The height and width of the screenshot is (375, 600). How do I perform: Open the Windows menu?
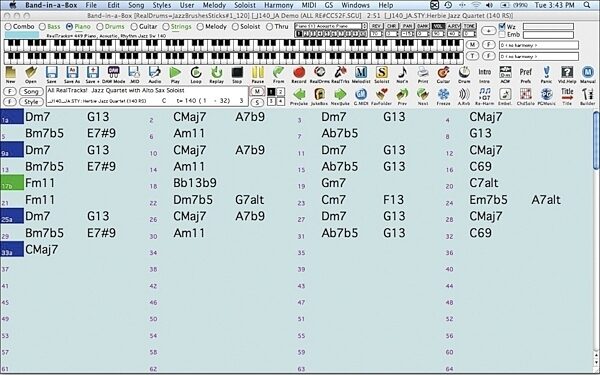(x=355, y=5)
